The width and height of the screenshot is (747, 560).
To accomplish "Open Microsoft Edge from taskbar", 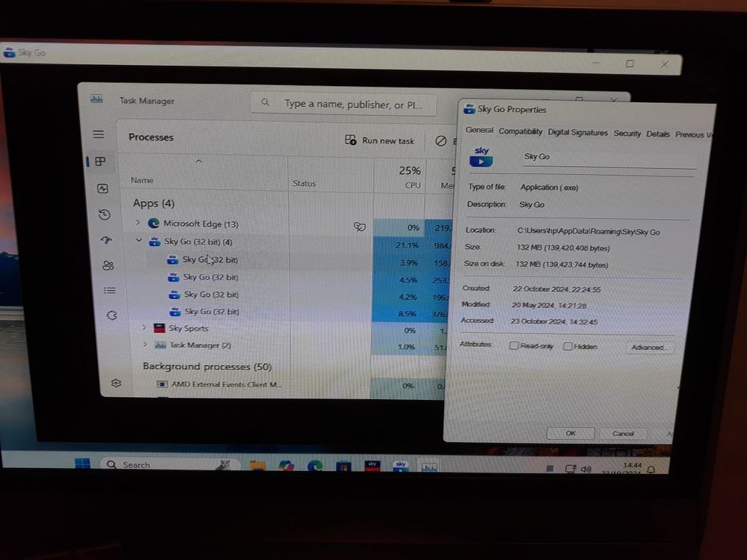I will click(315, 467).
